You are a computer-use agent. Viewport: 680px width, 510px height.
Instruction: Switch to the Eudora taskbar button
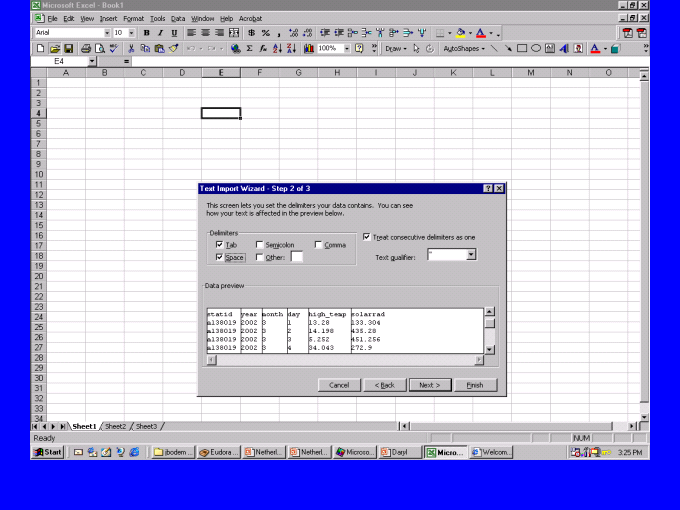coord(219,452)
